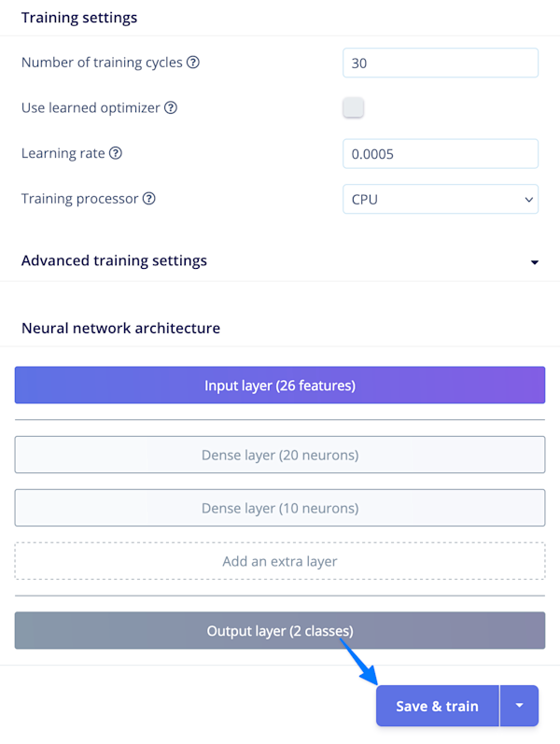Screen dimensions: 560x744
Task: Select the Input layer (26 features) block
Action: coord(280,385)
